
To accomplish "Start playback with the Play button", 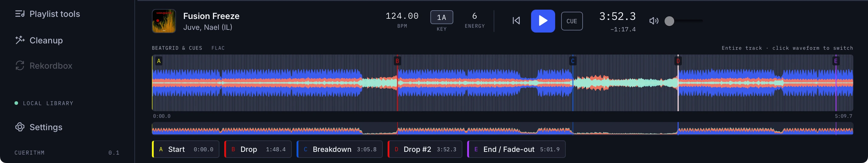I will coord(543,21).
